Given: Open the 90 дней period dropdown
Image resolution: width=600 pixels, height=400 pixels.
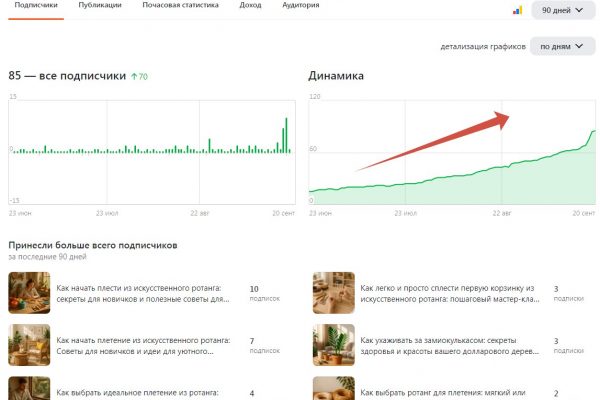Looking at the screenshot, I should 562,10.
